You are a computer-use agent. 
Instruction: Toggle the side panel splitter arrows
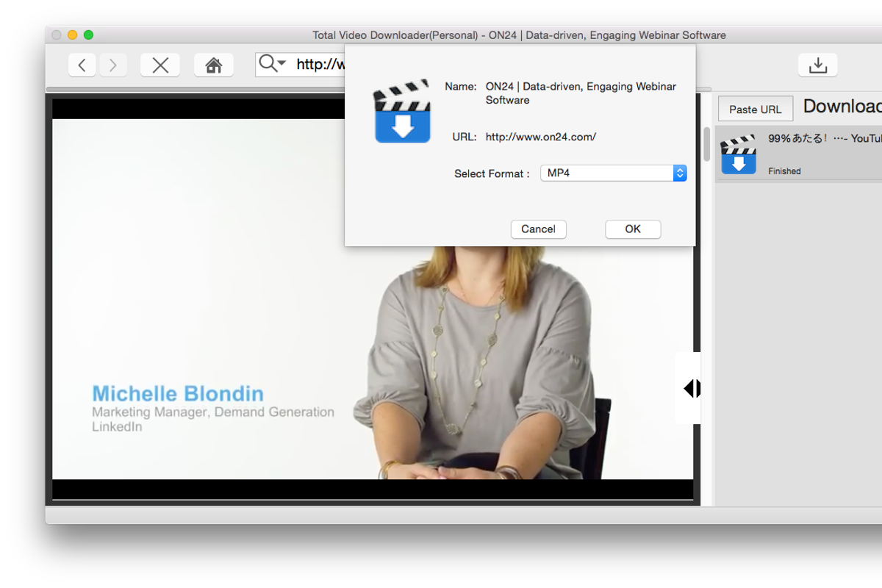[692, 388]
